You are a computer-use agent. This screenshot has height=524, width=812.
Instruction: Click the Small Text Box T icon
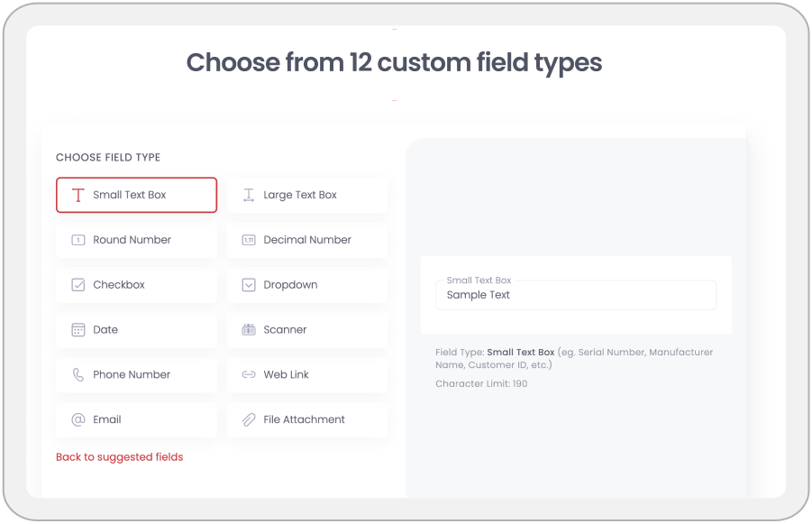(x=78, y=195)
